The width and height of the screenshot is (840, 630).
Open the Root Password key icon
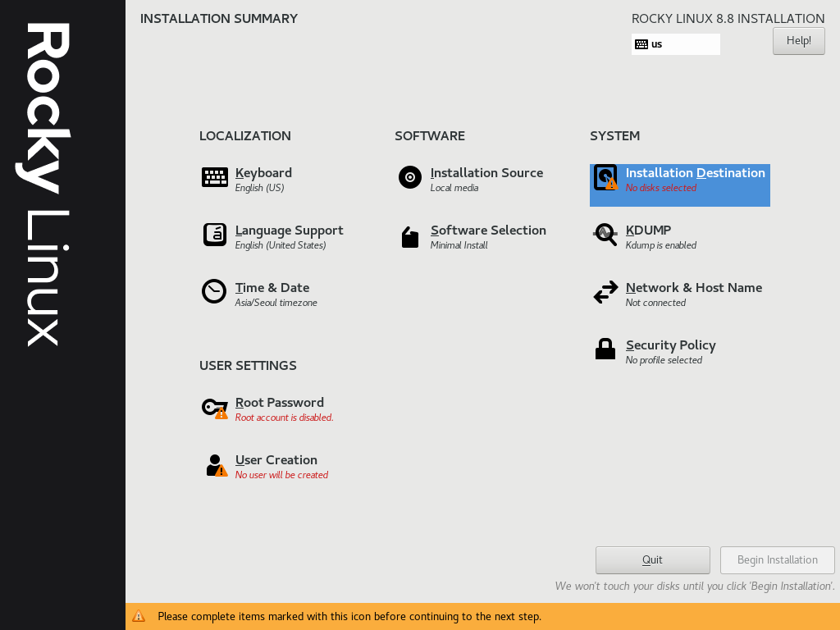215,409
